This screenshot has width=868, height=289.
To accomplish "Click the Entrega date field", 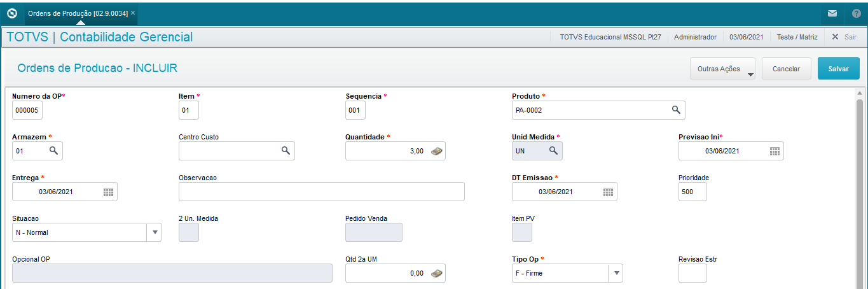I will point(65,192).
